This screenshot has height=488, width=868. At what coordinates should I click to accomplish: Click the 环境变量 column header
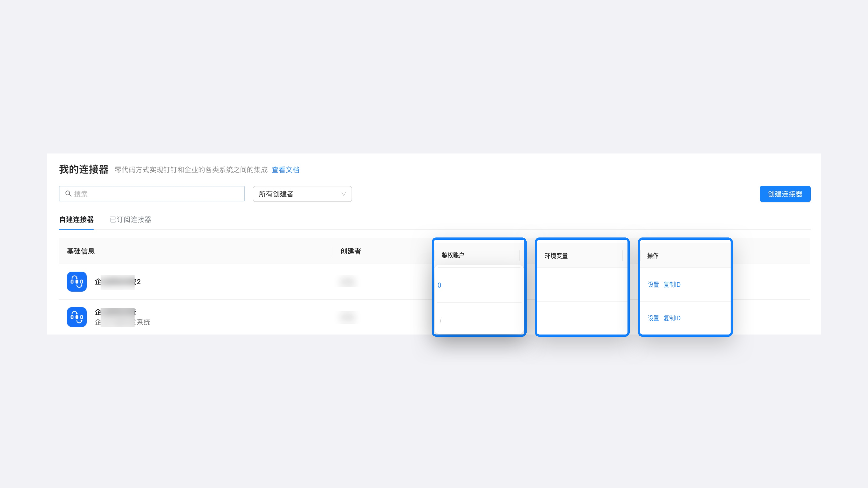(556, 256)
